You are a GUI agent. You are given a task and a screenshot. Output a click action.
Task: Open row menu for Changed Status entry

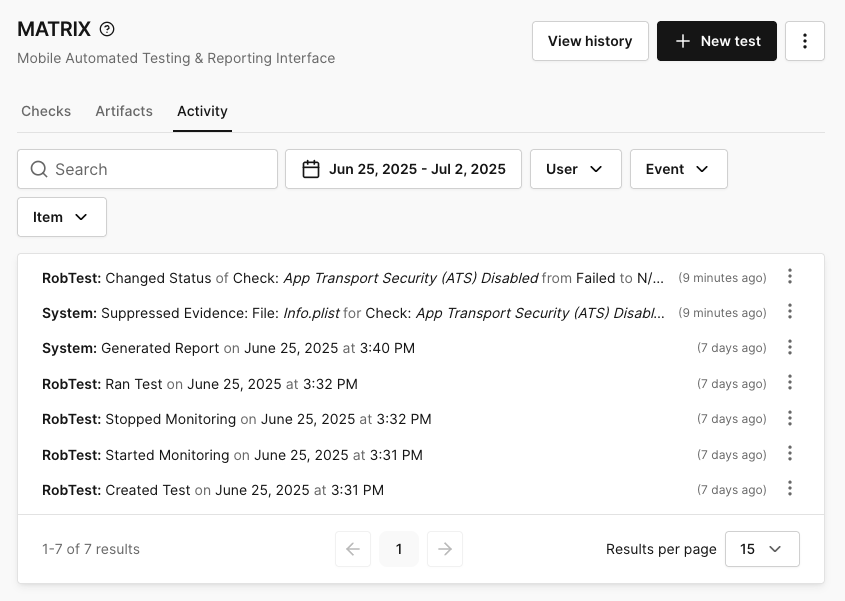click(789, 277)
